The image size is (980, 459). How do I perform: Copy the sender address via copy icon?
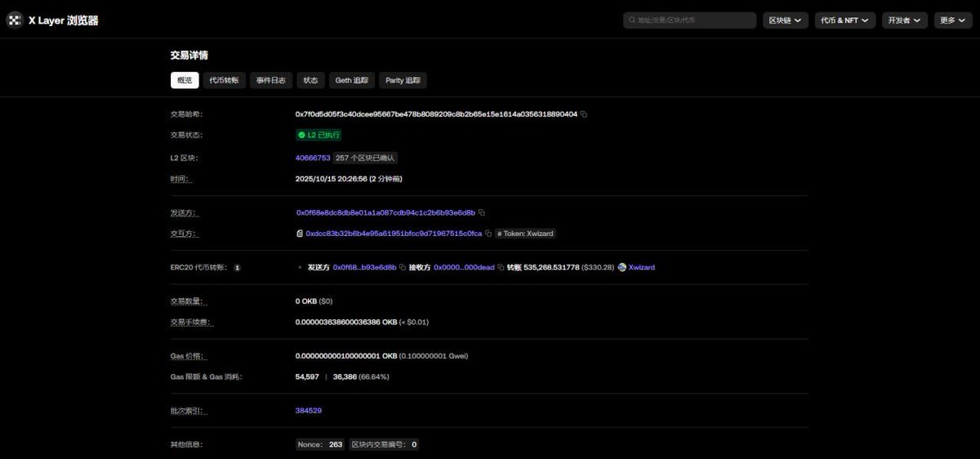(x=482, y=213)
